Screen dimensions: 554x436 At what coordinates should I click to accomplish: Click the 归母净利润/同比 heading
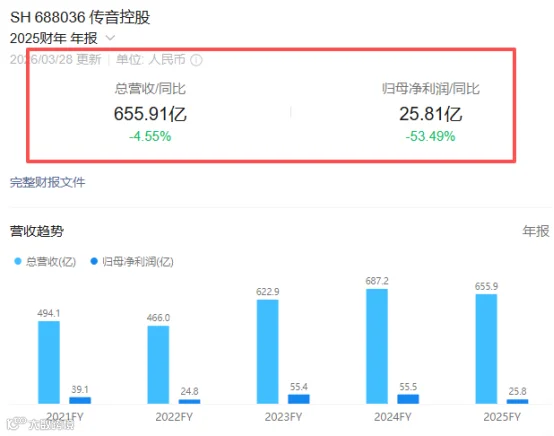tap(431, 88)
